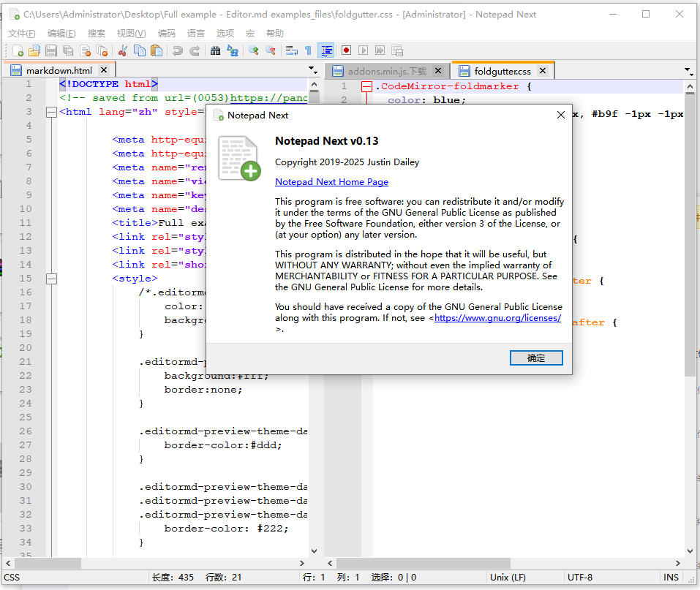
Task: Collapse the style fold marker on line 15
Action: click(51, 279)
